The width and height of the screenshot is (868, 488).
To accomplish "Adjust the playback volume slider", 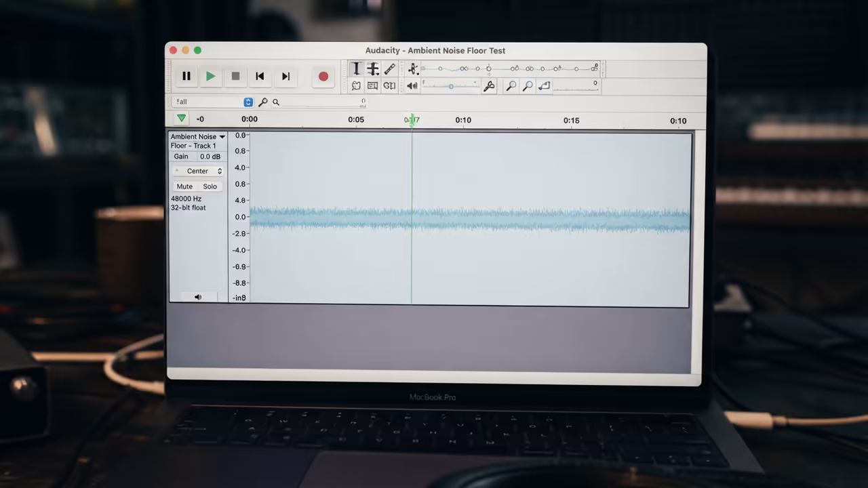I will 452,86.
